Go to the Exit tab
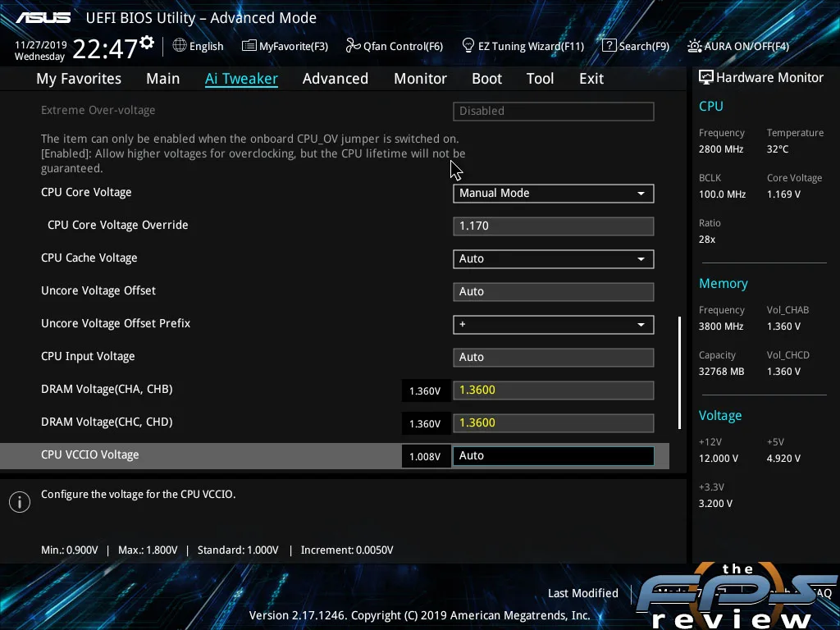This screenshot has height=630, width=840. click(x=591, y=79)
